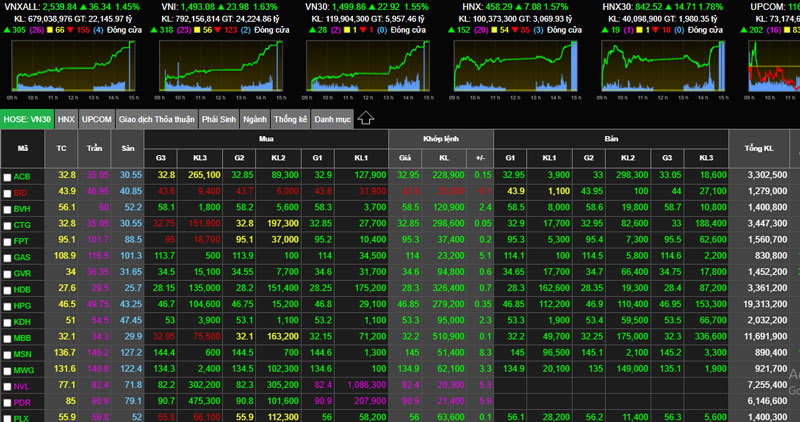Screen dimensions: 800x422
Task: Click the up arrow to collapse index charts
Action: click(x=366, y=118)
